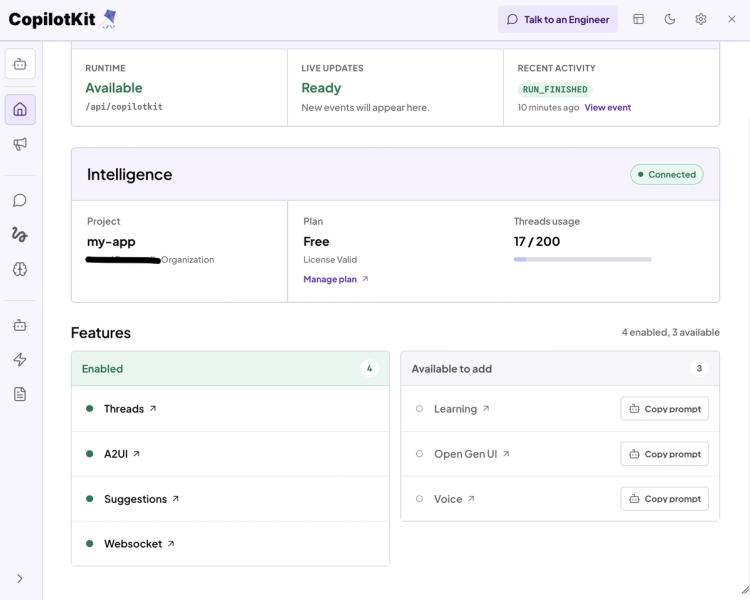This screenshot has width=750, height=600.
Task: Click the lightning bolt sidebar icon
Action: [20, 360]
